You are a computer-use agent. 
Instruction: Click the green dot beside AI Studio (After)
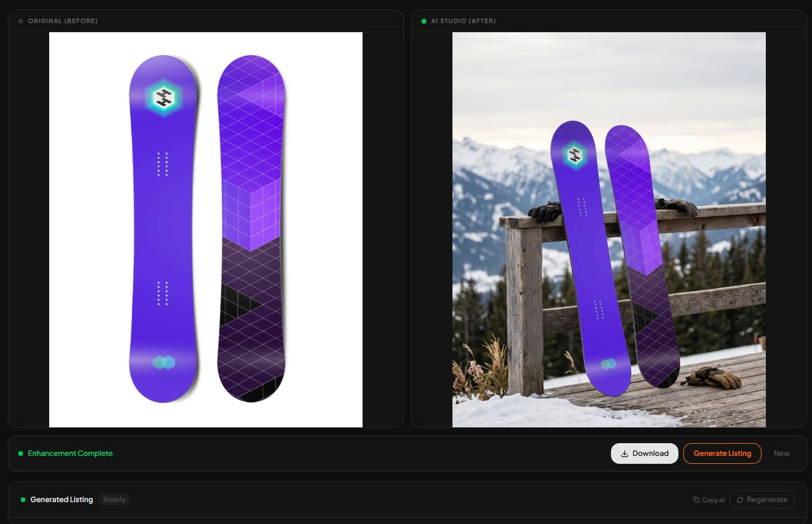pyautogui.click(x=424, y=21)
